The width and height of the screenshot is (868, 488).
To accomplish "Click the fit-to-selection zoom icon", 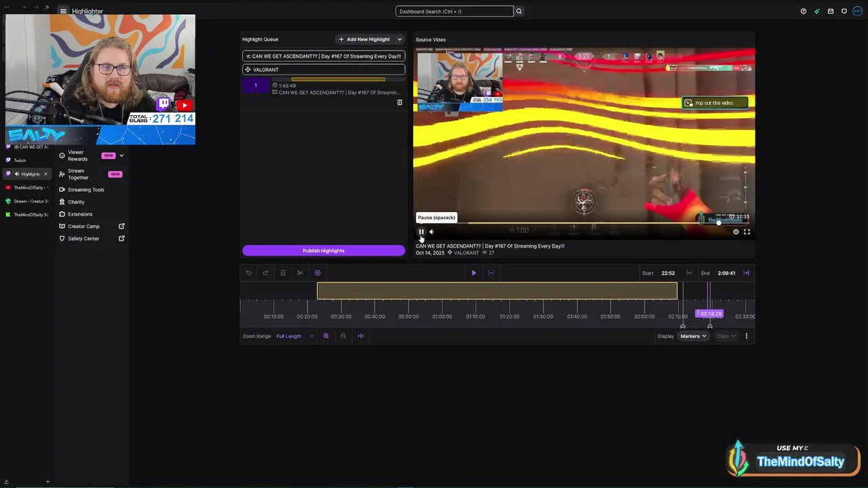I will point(361,336).
